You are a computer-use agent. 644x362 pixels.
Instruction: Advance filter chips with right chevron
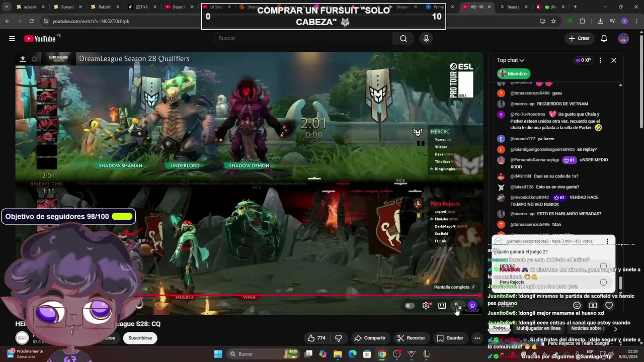coord(615,329)
